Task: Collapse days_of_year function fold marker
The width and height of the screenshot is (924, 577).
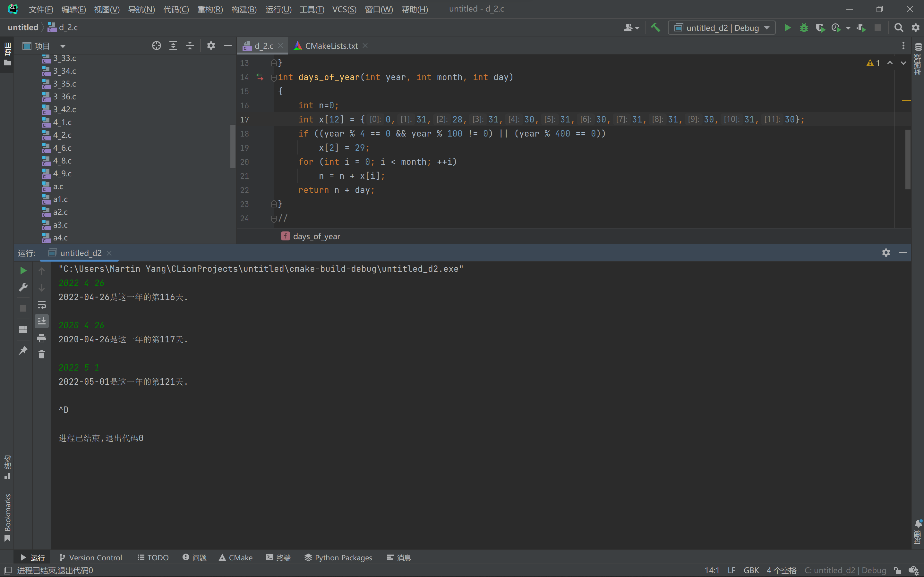Action: tap(273, 78)
